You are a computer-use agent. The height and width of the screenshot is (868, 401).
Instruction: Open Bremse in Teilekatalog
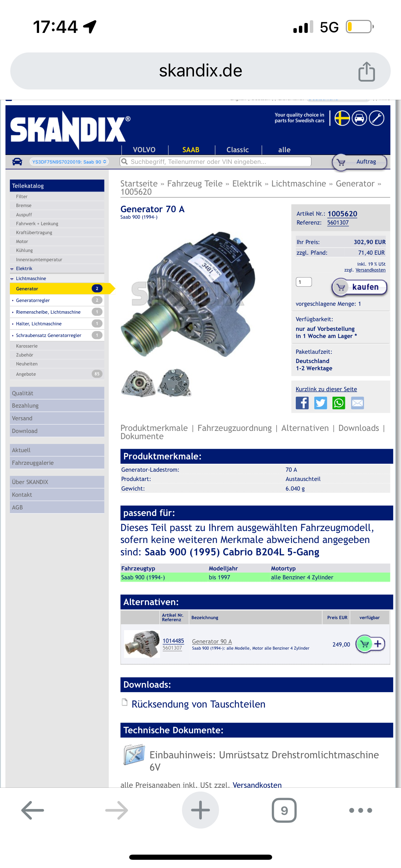coord(57,205)
